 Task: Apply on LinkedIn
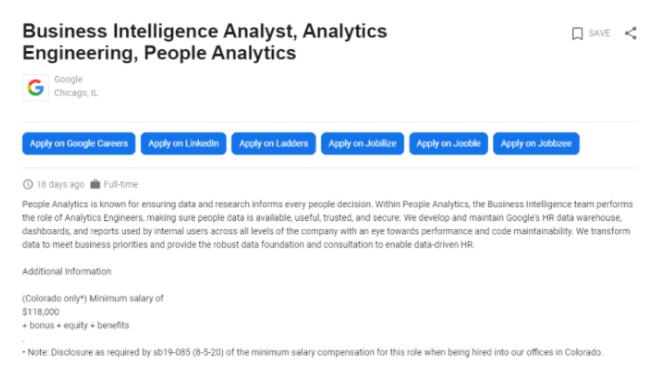pyautogui.click(x=183, y=144)
